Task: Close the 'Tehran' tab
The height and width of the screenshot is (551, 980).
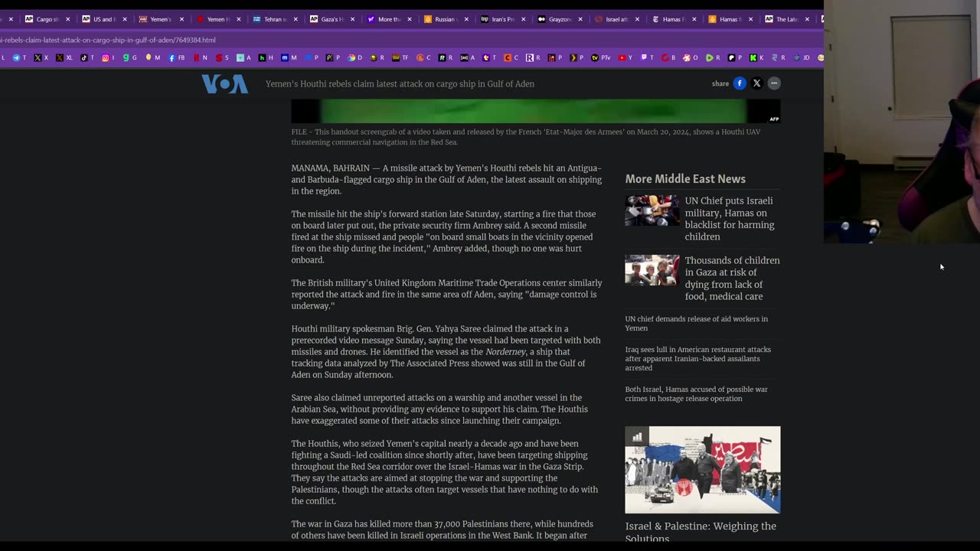Action: [x=296, y=19]
